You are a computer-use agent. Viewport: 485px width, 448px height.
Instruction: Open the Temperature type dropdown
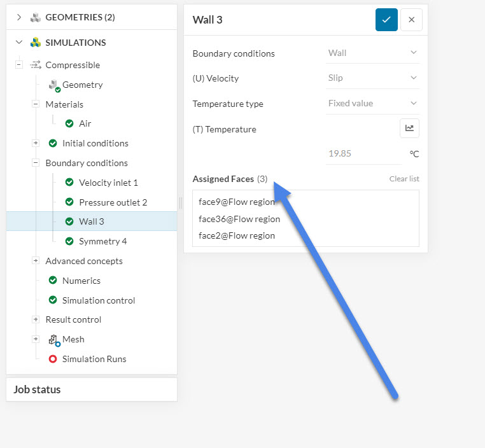(x=372, y=103)
